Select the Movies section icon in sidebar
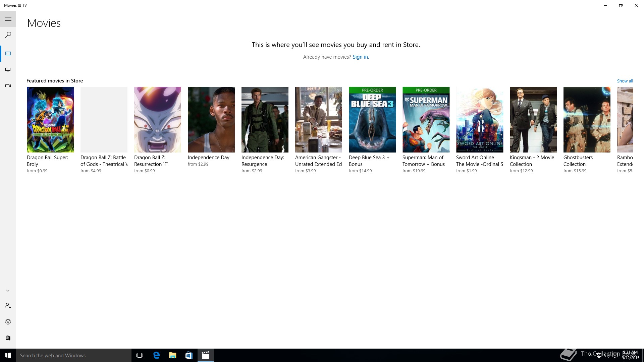Image resolution: width=644 pixels, height=362 pixels. point(8,54)
